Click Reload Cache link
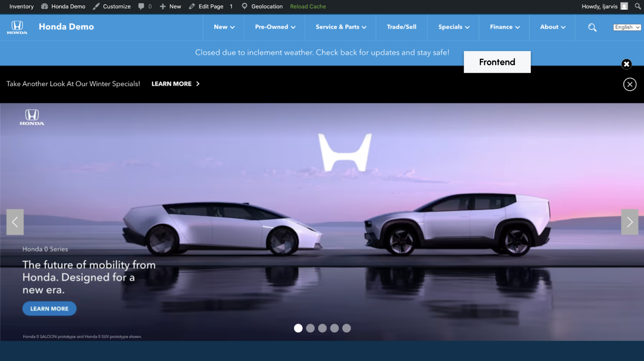Image resolution: width=644 pixels, height=361 pixels. pyautogui.click(x=308, y=6)
